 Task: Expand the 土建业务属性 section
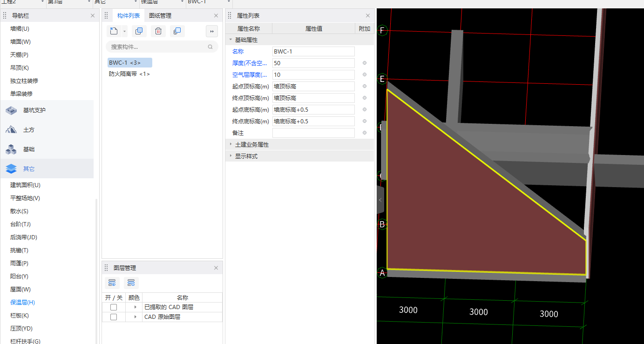[x=230, y=144]
